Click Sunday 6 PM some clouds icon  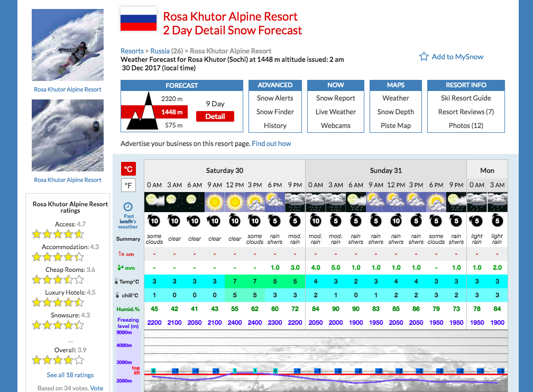tap(436, 202)
